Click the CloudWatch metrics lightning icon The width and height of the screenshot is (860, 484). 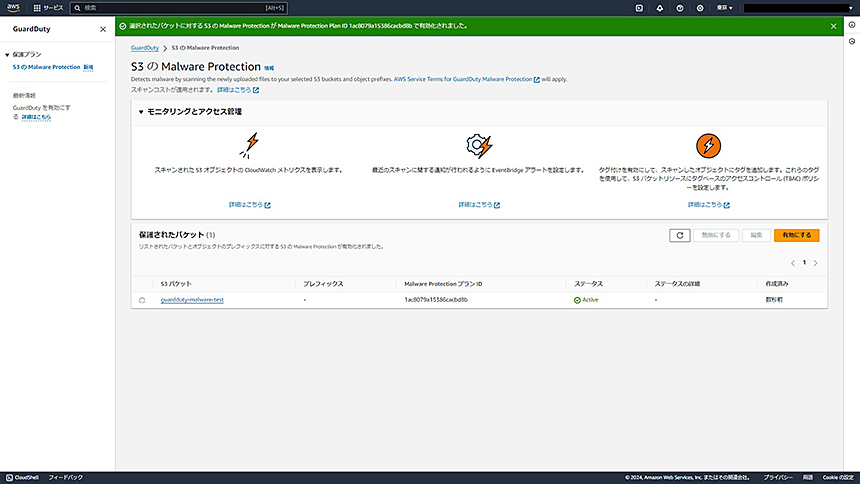[x=250, y=145]
